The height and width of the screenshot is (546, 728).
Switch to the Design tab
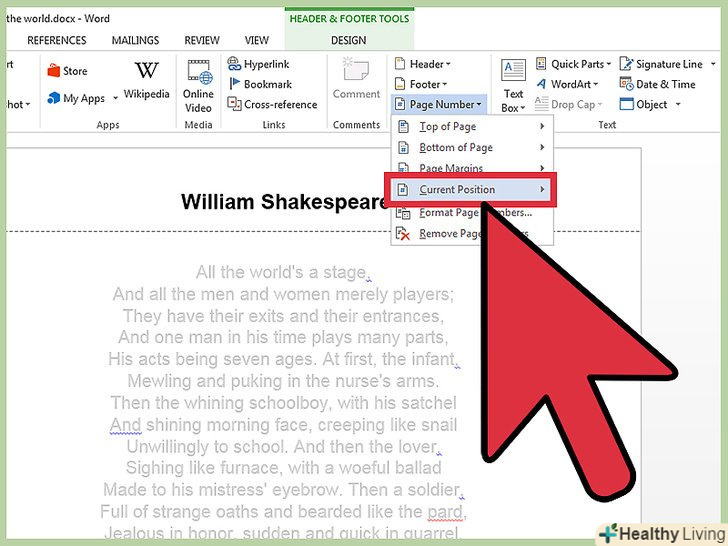349,40
